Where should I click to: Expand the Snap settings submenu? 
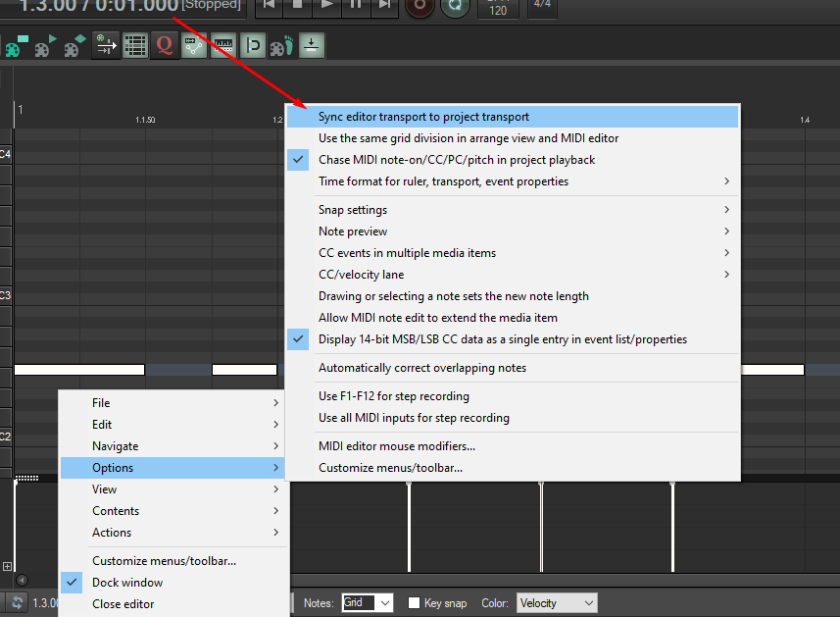[513, 210]
